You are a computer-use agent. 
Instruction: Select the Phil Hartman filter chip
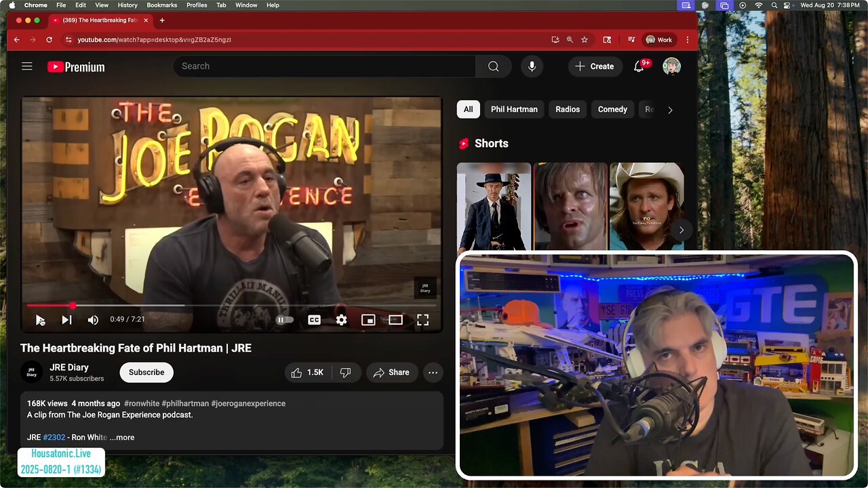514,109
